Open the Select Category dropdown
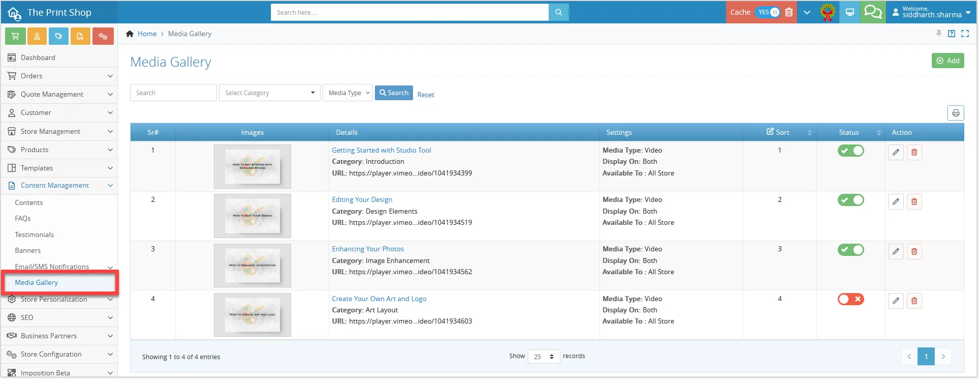Viewport: 980px width, 380px height. [x=270, y=93]
